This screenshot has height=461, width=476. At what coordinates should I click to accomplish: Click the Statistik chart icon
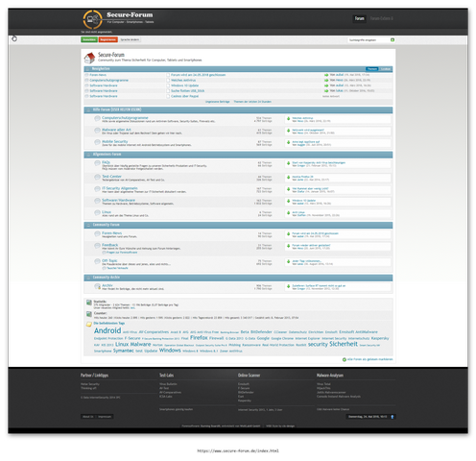89,303
